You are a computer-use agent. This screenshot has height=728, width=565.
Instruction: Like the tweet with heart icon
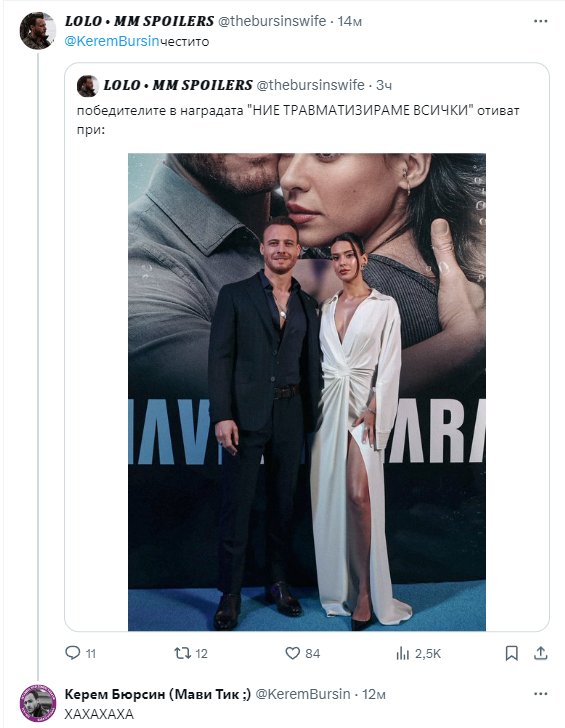(x=292, y=653)
